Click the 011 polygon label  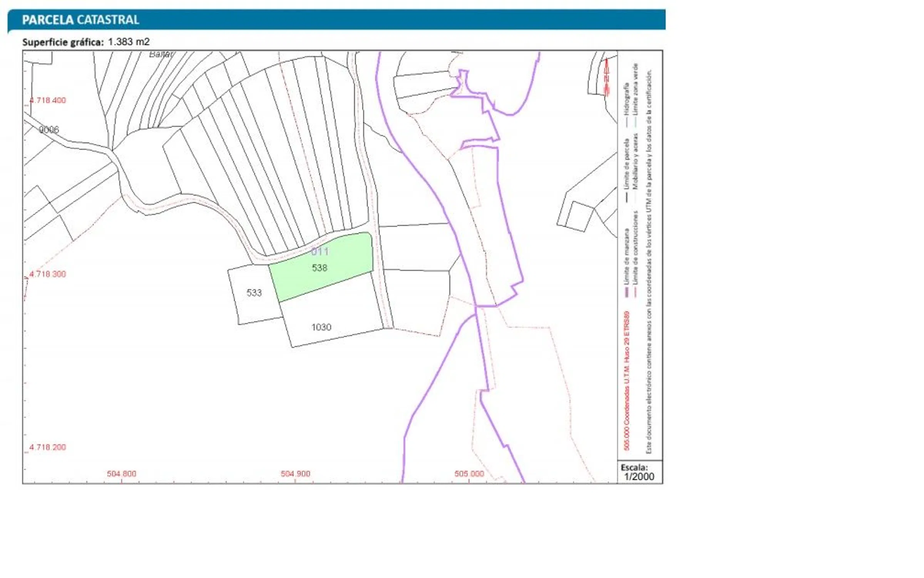pos(320,252)
